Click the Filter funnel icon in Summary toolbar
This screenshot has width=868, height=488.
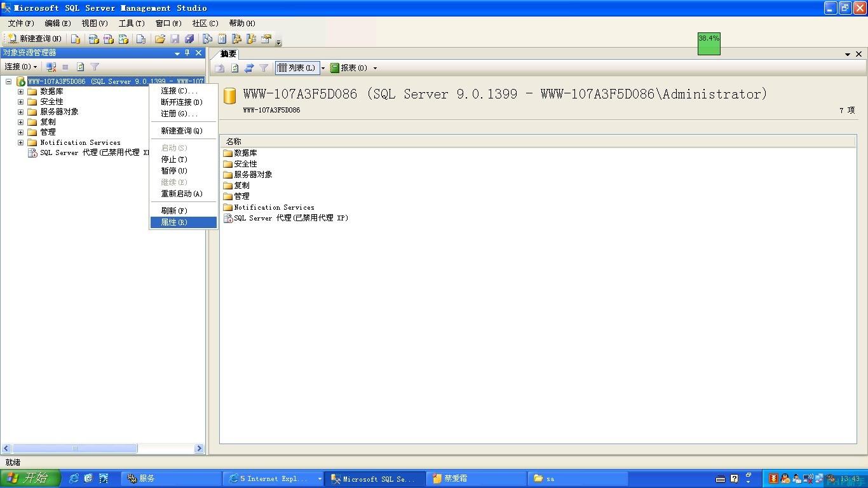coord(264,68)
